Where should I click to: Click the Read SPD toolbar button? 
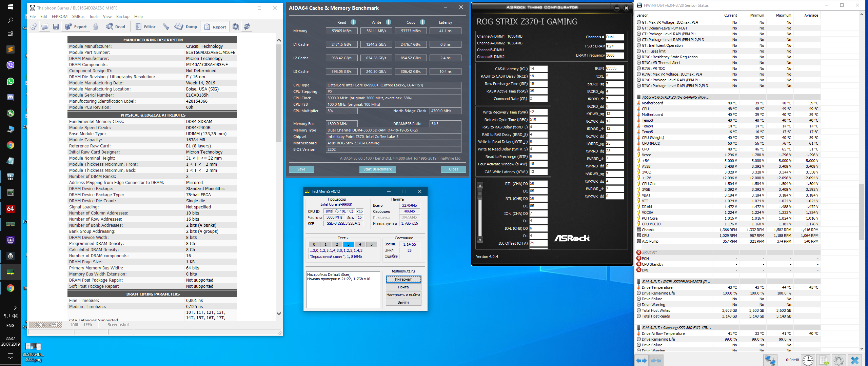[116, 27]
